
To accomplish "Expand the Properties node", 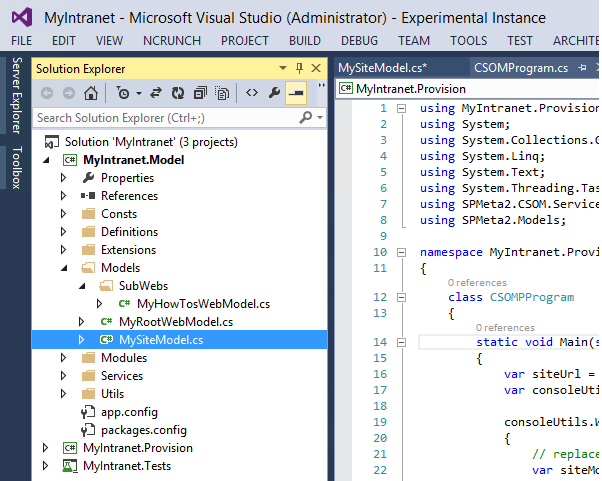I will (x=64, y=178).
